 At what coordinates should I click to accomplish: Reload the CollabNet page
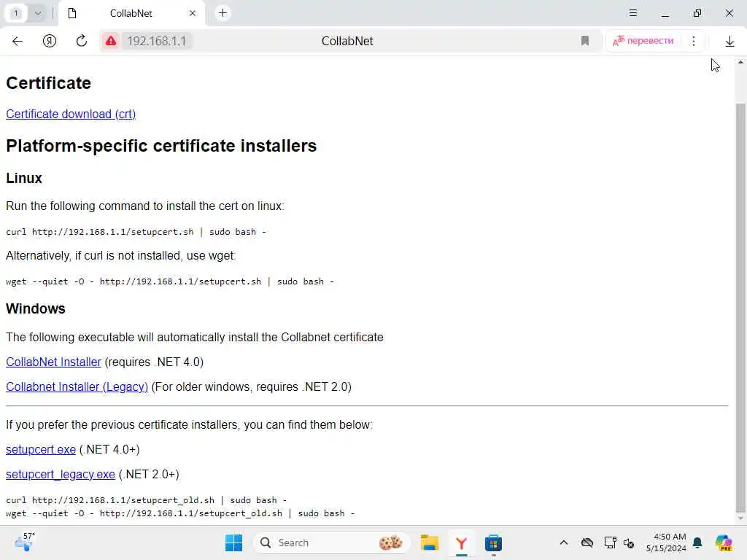82,41
